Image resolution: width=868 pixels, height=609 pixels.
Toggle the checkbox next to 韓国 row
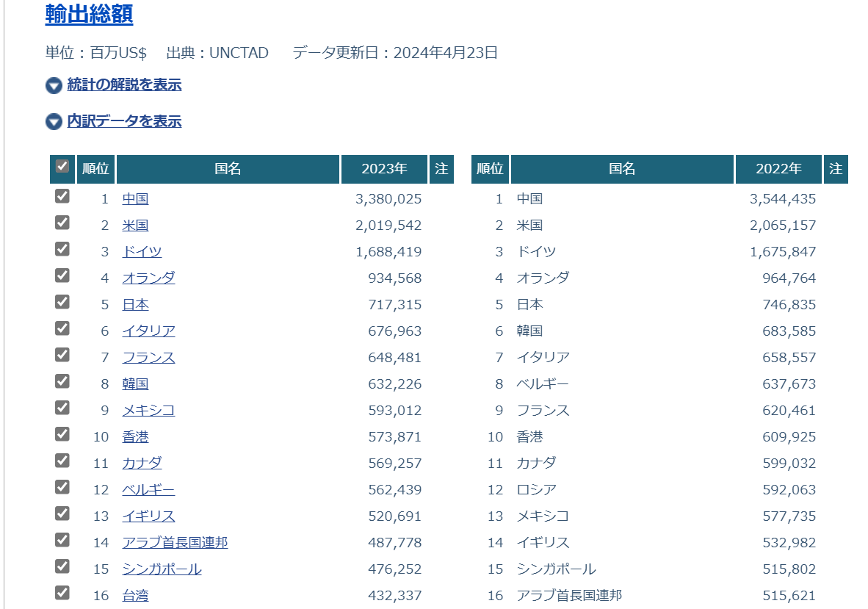[x=62, y=381]
